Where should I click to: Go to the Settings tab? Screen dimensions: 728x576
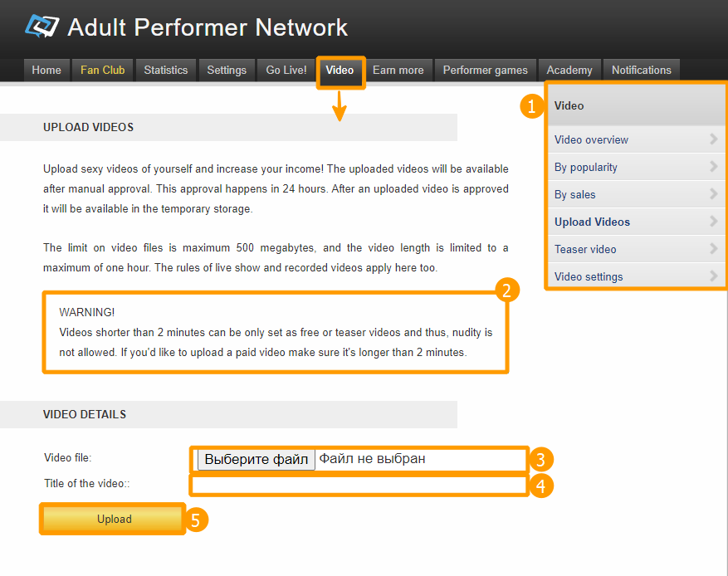tap(227, 71)
